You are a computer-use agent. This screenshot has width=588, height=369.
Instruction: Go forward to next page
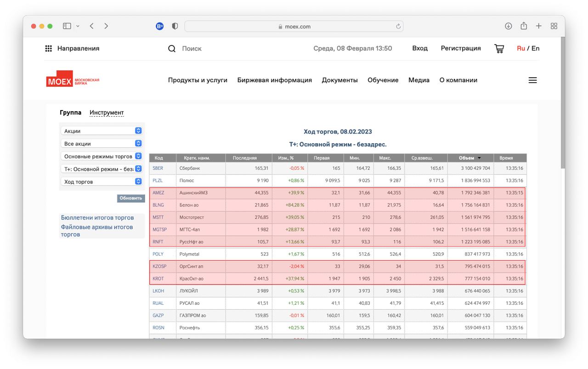click(106, 26)
